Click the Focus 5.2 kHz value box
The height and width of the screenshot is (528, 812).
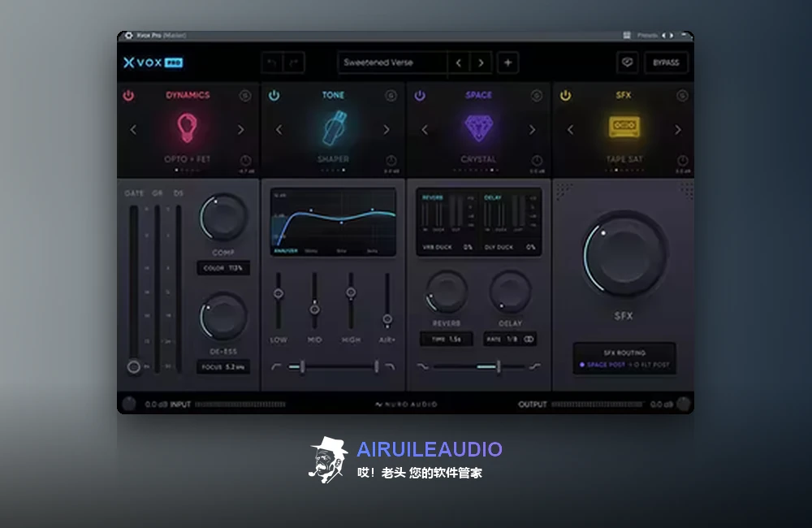[x=223, y=367]
